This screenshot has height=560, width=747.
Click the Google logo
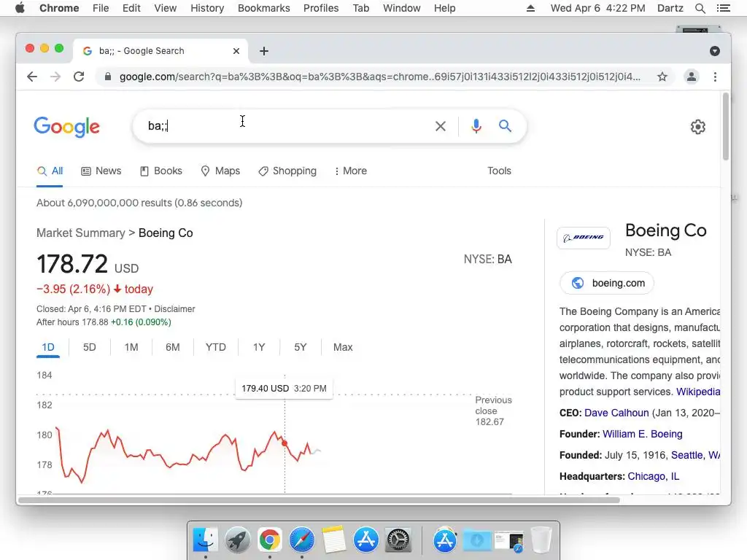tap(66, 127)
